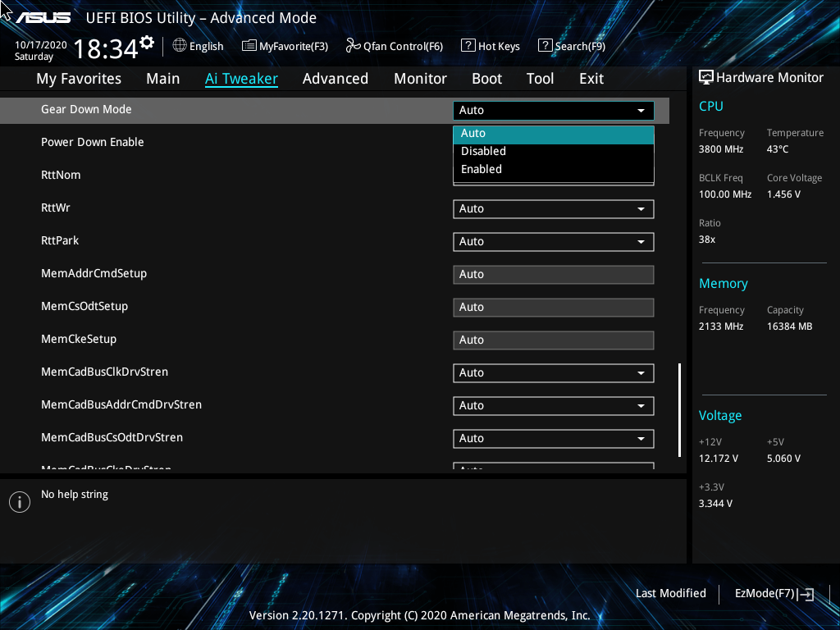Collapse the Gear Down Mode dropdown
This screenshot has width=840, height=630.
pos(554,111)
